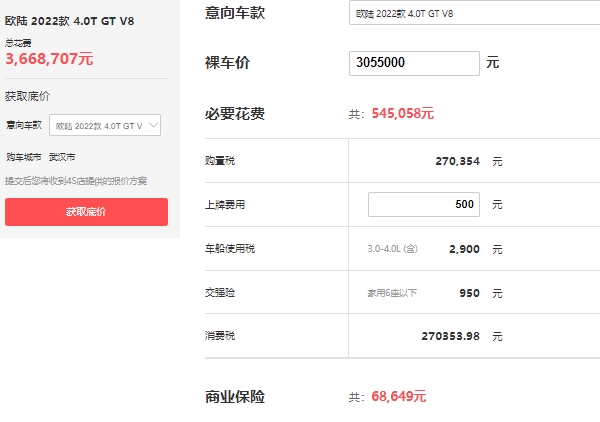Viewport: 600px width, 422px height.
Task: Click the 车船使用税 row label
Action: (x=227, y=247)
